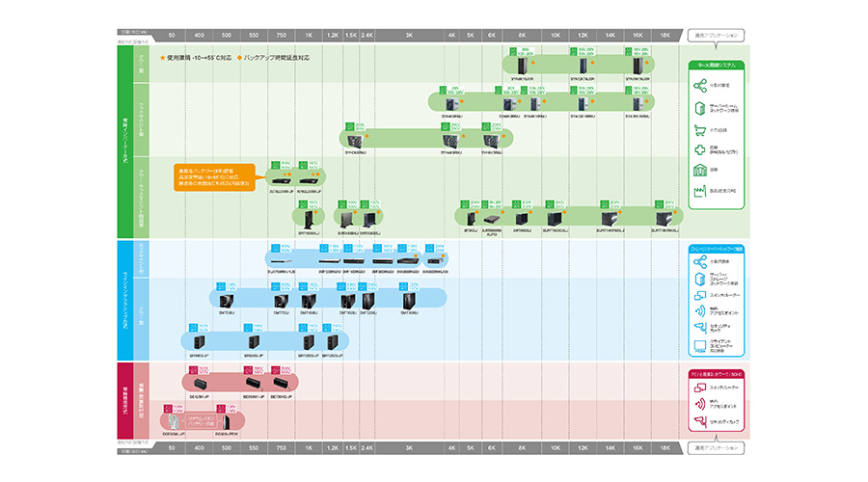Select the server storage icon in the blue panel

[x=700, y=279]
